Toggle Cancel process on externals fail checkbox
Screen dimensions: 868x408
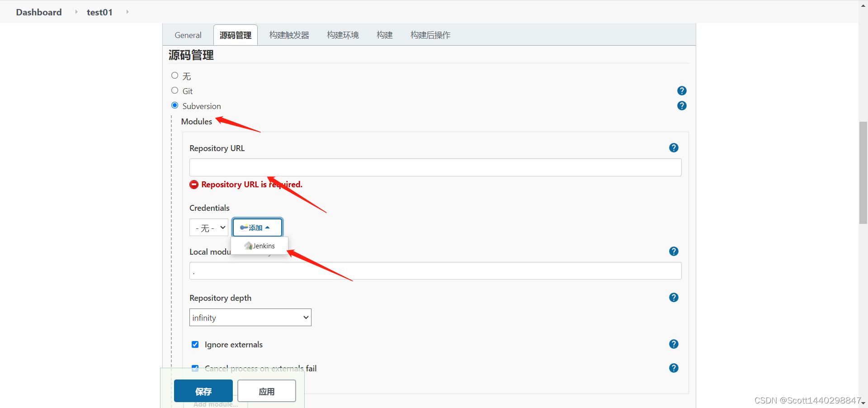(195, 368)
